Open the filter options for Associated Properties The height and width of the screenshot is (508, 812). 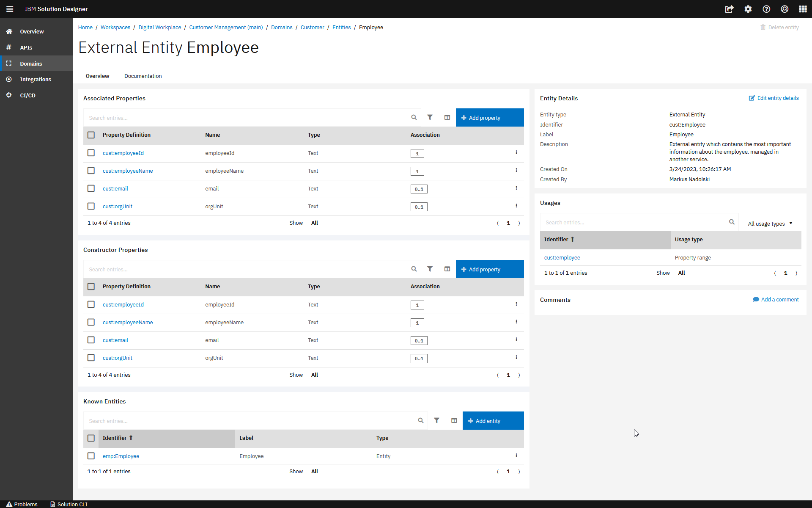click(430, 117)
